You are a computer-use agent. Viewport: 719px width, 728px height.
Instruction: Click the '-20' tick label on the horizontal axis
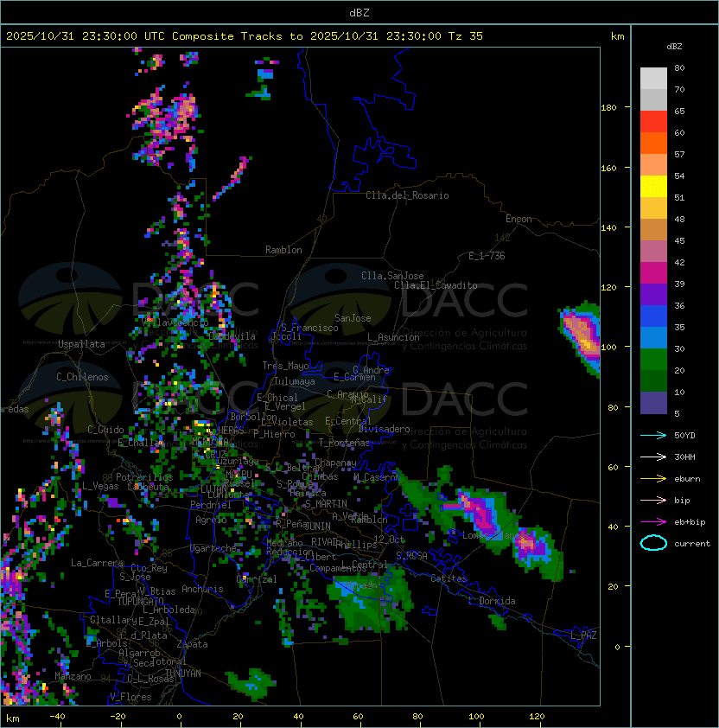(118, 717)
